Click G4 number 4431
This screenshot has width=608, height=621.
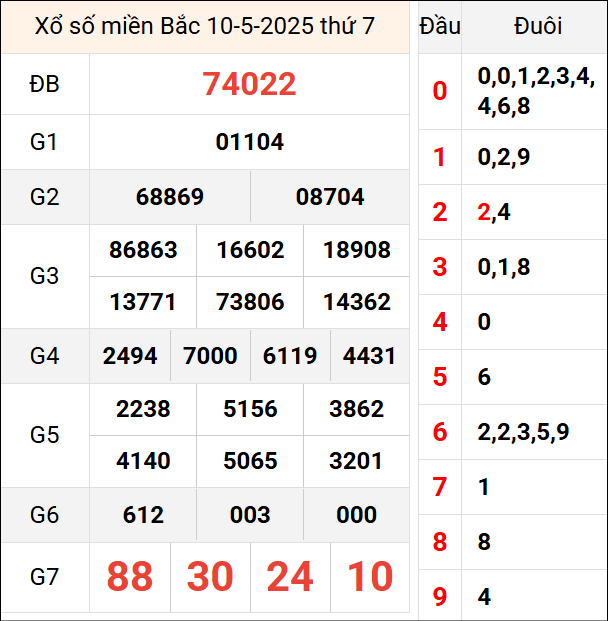[x=369, y=356]
